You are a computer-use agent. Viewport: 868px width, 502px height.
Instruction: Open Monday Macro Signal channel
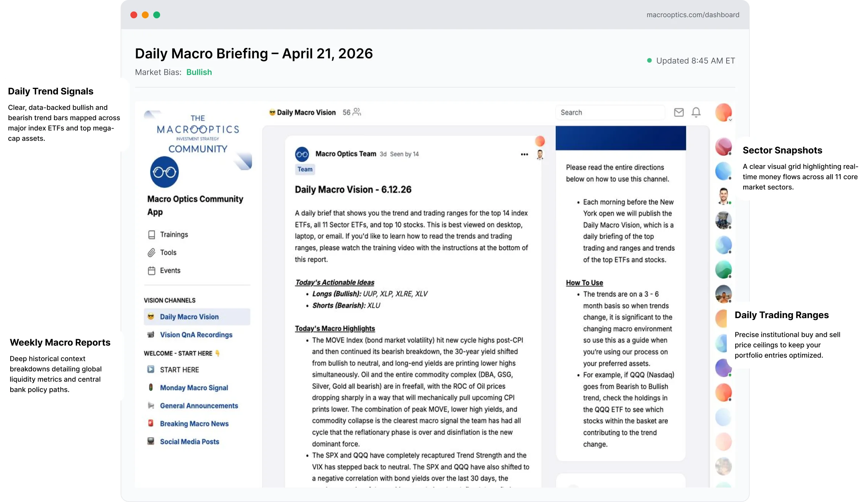click(194, 388)
